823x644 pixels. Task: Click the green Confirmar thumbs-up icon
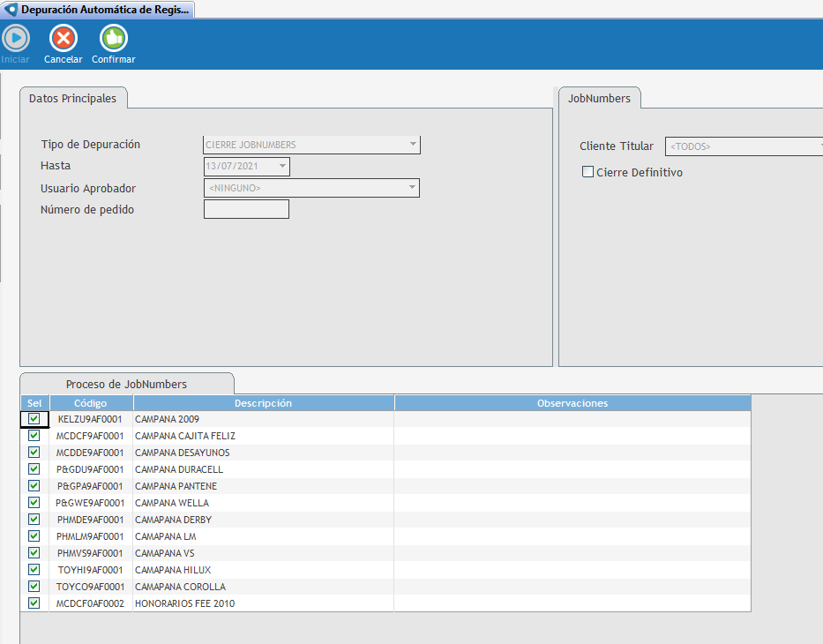click(113, 38)
